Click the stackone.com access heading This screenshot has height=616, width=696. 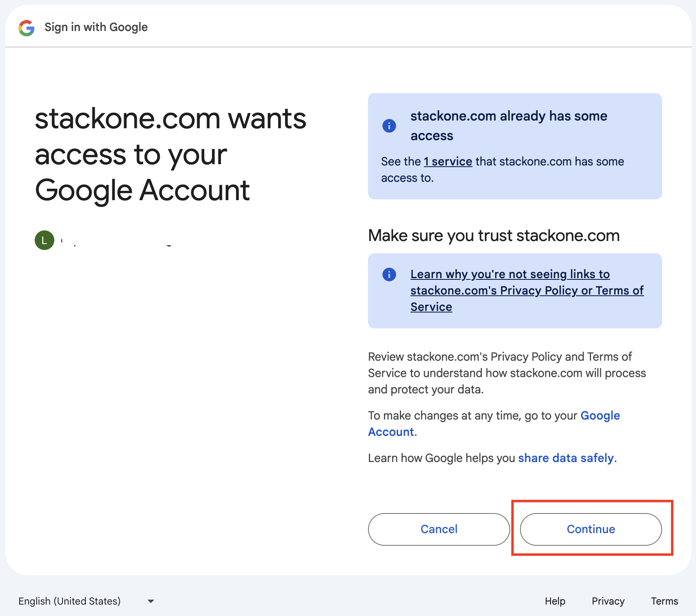(x=509, y=126)
